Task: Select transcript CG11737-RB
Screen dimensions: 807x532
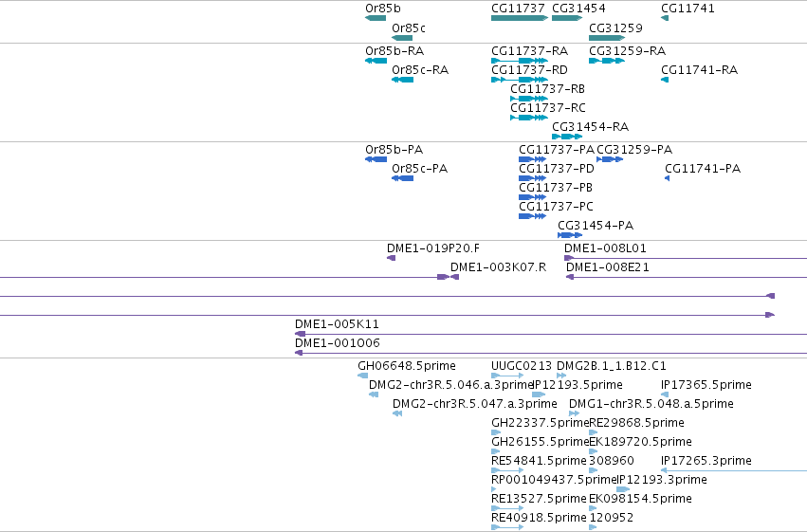Action: pos(529,99)
